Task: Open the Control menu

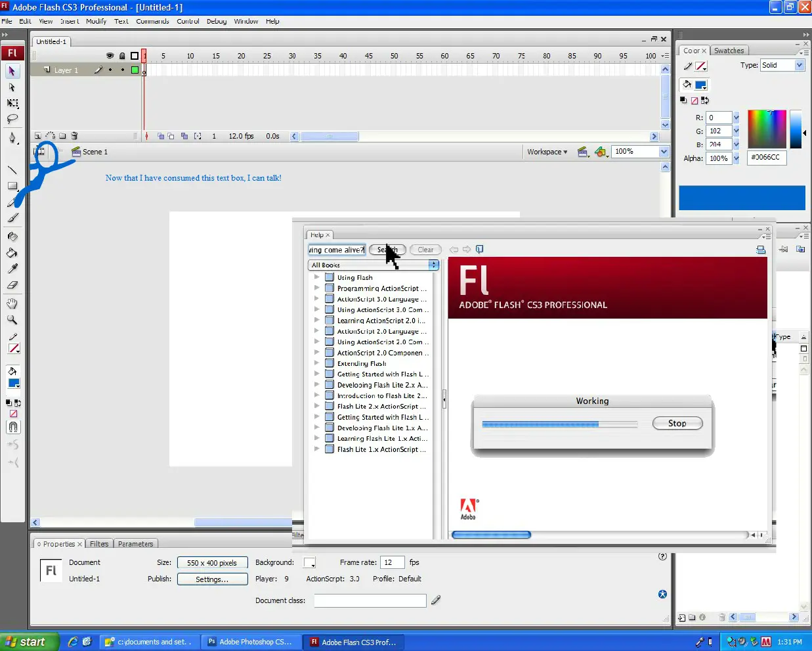Action: coord(188,21)
